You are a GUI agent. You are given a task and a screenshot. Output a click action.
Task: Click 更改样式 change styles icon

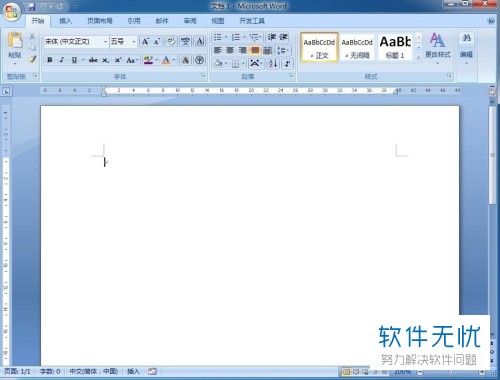tap(438, 47)
